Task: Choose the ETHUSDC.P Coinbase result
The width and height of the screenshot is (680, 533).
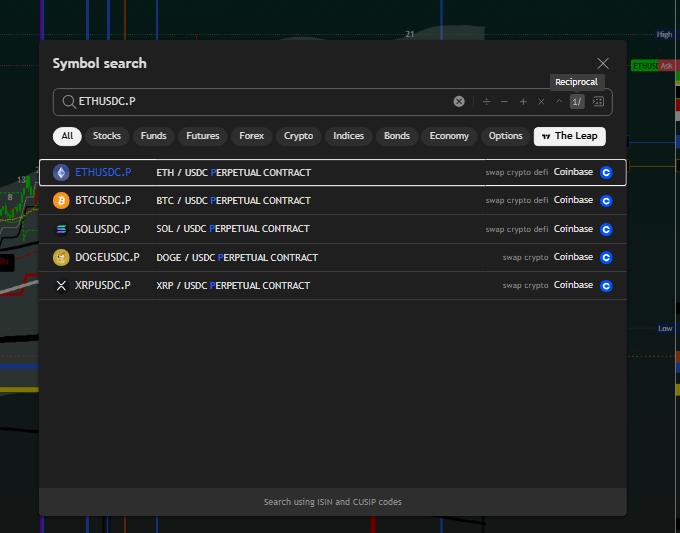Action: tap(333, 173)
